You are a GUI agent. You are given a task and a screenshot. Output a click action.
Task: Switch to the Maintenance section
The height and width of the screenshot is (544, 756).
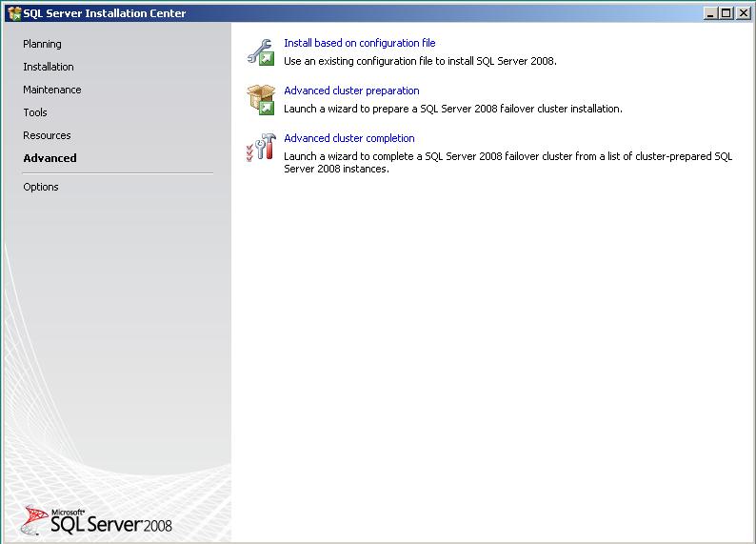click(52, 90)
